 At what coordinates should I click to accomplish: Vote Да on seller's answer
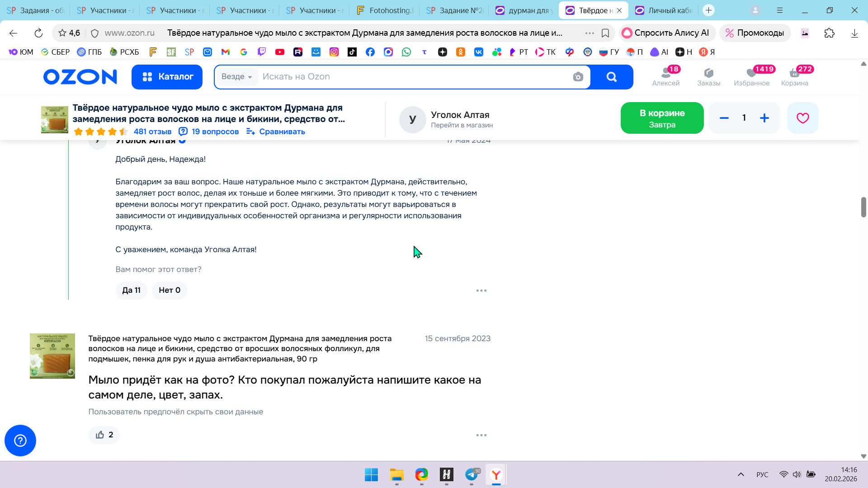click(131, 290)
